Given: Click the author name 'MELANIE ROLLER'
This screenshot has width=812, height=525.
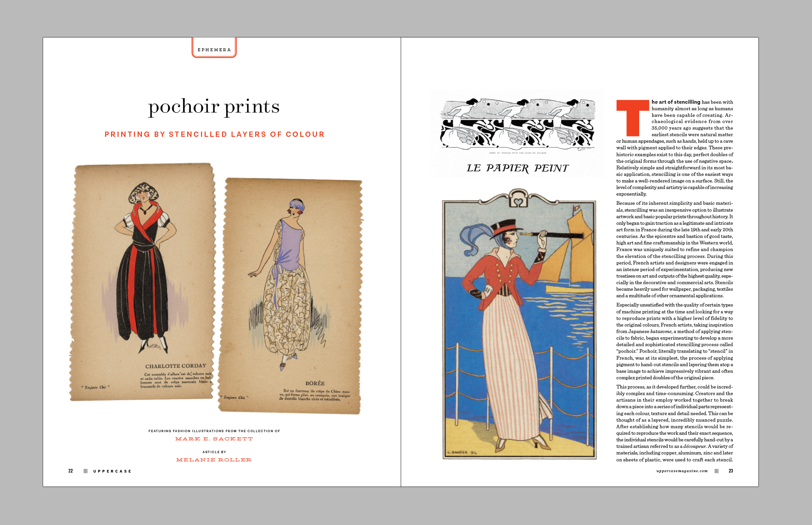Looking at the screenshot, I should pos(214,460).
